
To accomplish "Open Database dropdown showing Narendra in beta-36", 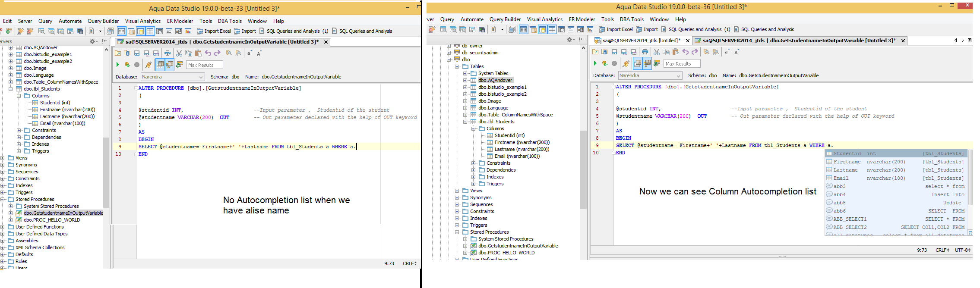I will (x=649, y=75).
